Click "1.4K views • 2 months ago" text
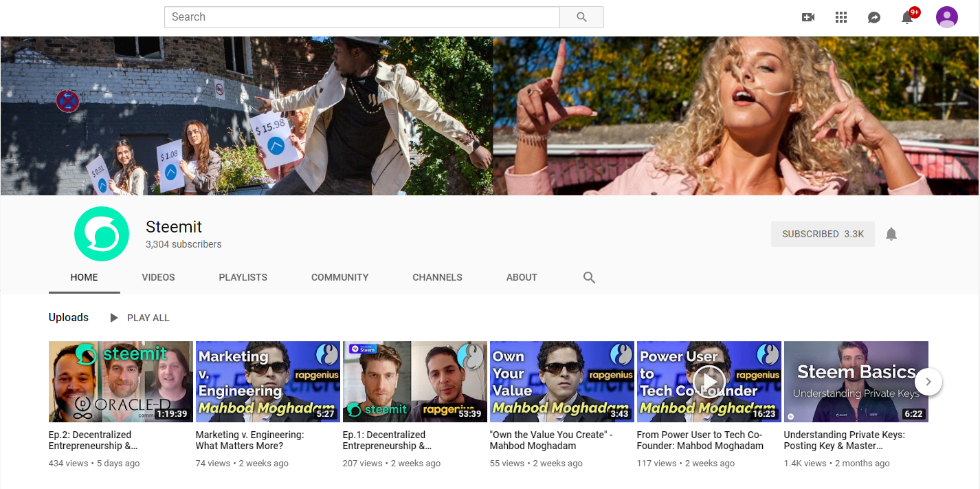This screenshot has height=489, width=980. 837,464
